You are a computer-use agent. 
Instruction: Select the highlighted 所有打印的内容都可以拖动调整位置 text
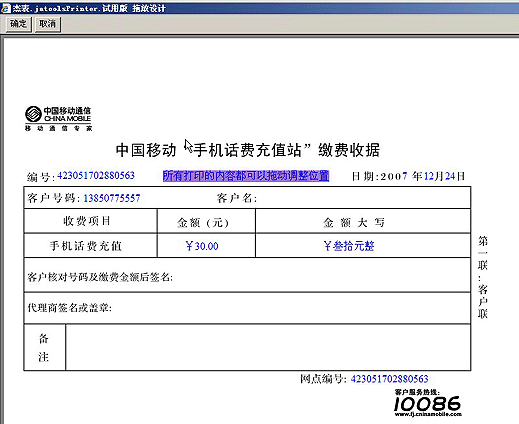pyautogui.click(x=246, y=176)
